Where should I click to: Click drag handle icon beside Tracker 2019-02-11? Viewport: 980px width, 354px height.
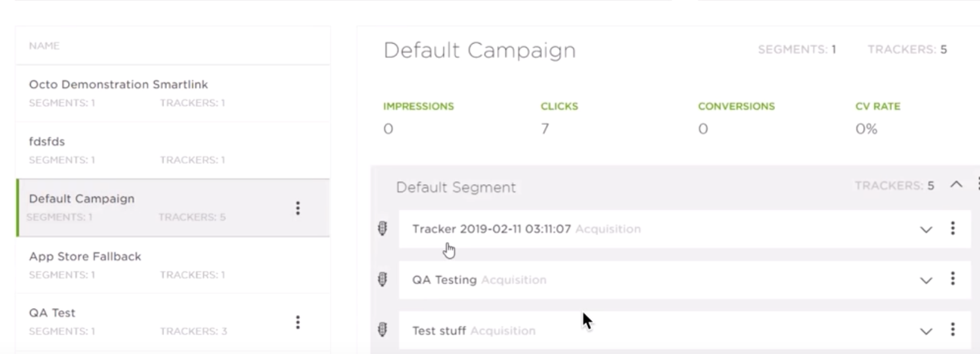click(383, 228)
